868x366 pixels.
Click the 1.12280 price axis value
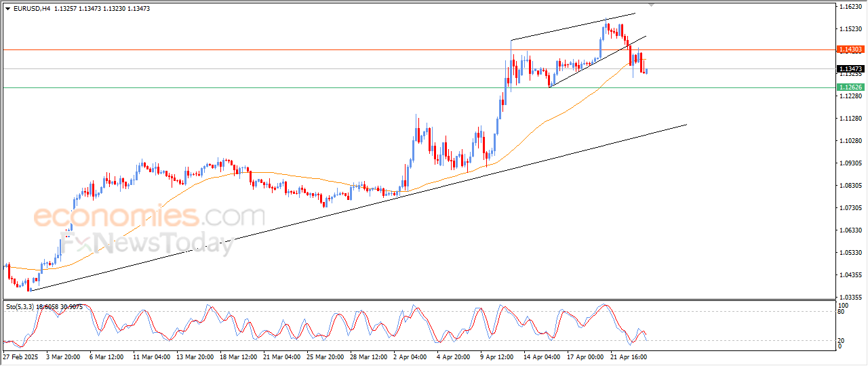pyautogui.click(x=850, y=96)
